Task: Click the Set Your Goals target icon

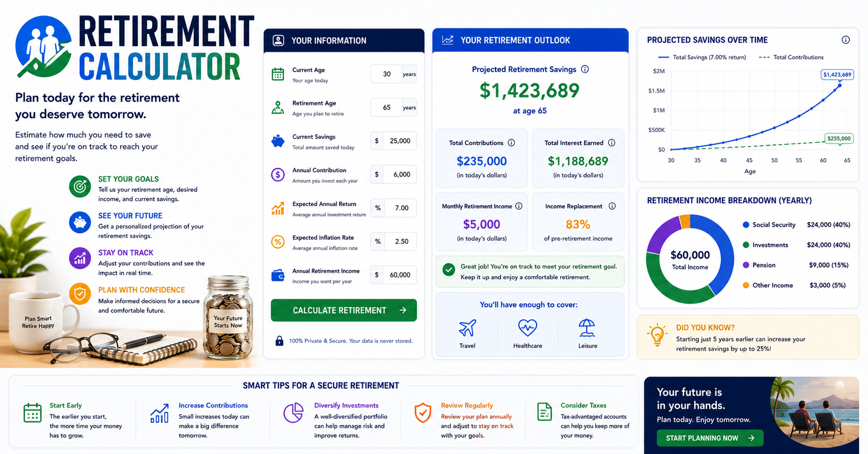Action: tap(80, 187)
